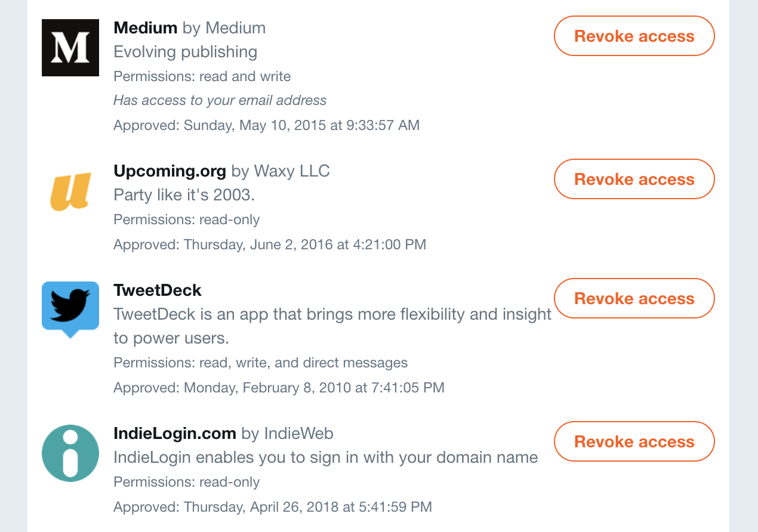Open the Upcoming.org app title
This screenshot has width=758, height=532.
click(170, 172)
